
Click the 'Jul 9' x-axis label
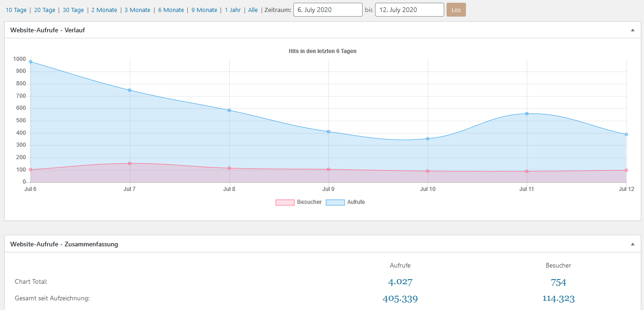(x=328, y=189)
